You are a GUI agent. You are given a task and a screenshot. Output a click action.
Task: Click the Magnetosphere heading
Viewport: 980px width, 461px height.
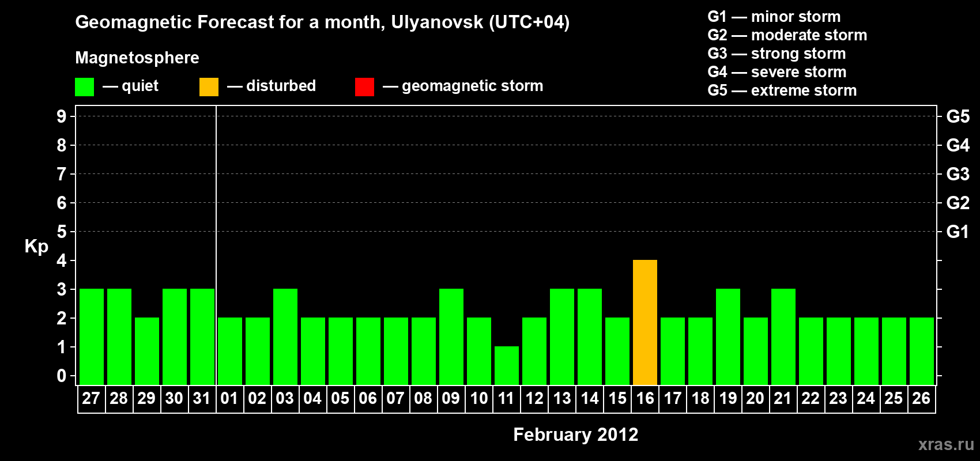(x=137, y=58)
